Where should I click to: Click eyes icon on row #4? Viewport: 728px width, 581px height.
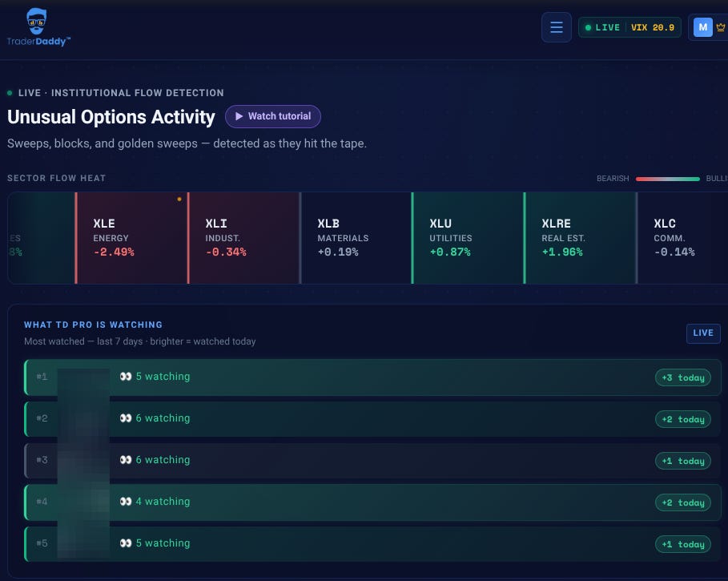tap(126, 501)
